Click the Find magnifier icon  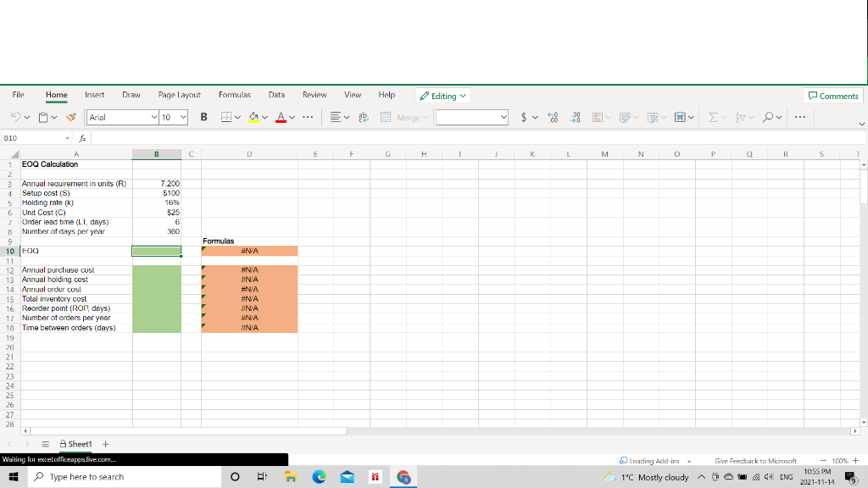point(770,118)
